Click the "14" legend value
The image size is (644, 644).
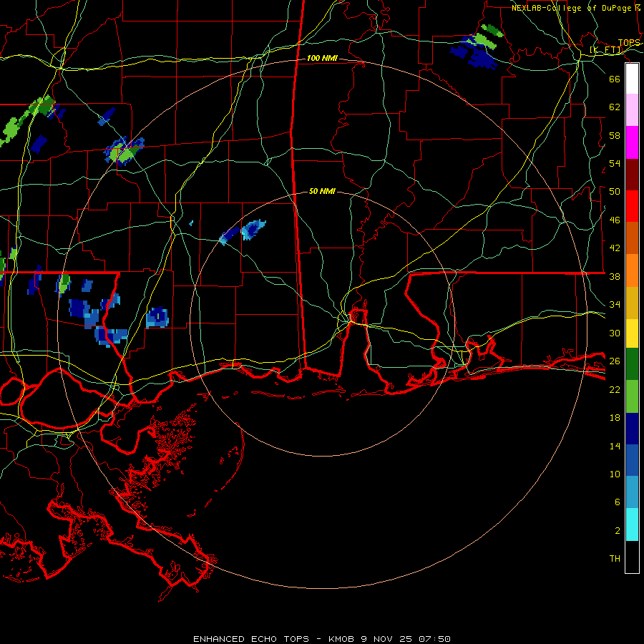pos(615,446)
